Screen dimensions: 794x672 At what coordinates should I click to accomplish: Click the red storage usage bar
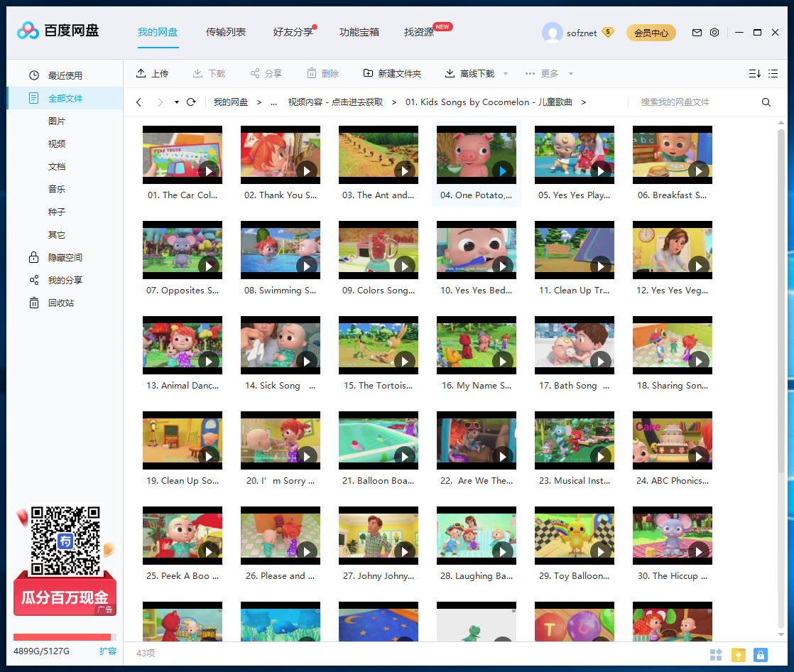[62, 637]
